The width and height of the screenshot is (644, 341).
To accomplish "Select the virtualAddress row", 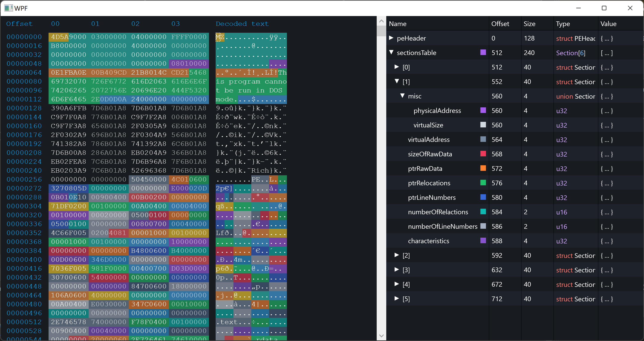I will click(x=429, y=139).
